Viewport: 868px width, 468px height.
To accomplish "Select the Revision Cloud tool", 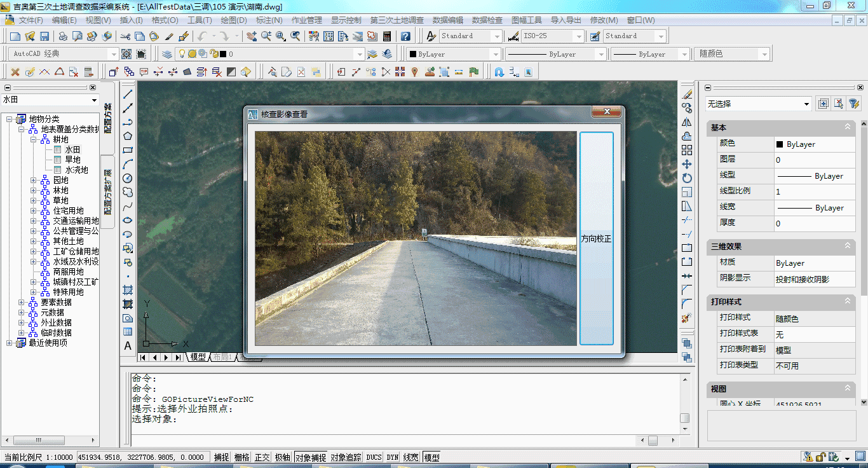I will tap(128, 192).
